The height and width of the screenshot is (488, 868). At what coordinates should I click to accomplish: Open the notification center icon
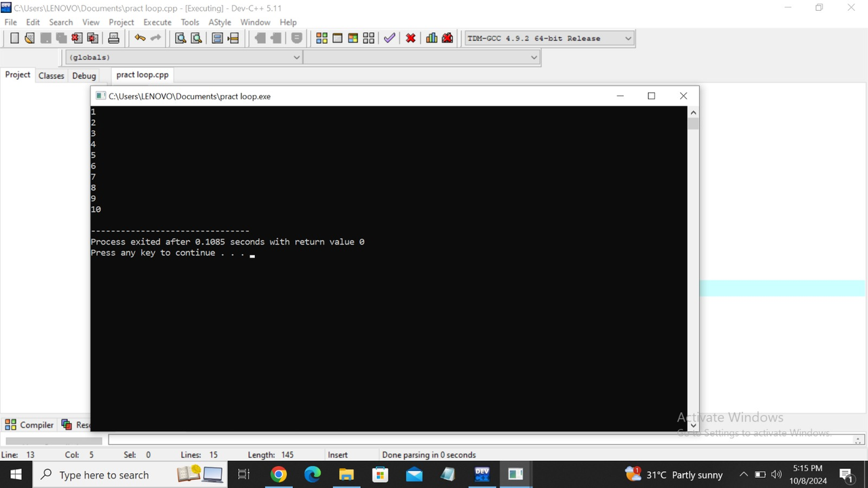tap(846, 474)
